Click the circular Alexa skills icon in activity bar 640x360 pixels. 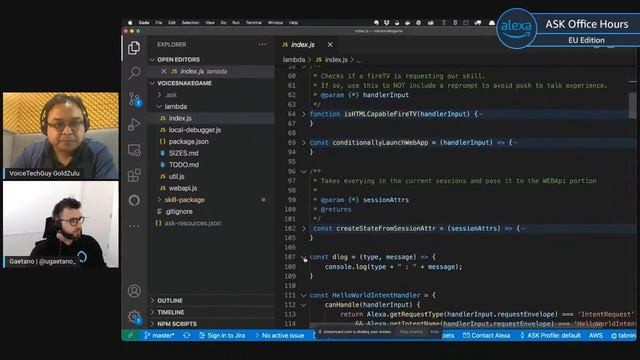tap(134, 200)
